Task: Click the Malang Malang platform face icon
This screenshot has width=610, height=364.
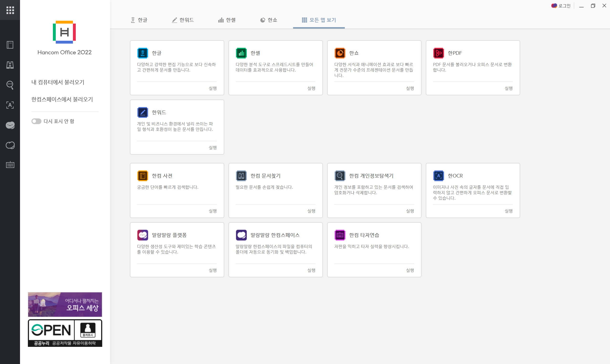Action: coord(10,125)
